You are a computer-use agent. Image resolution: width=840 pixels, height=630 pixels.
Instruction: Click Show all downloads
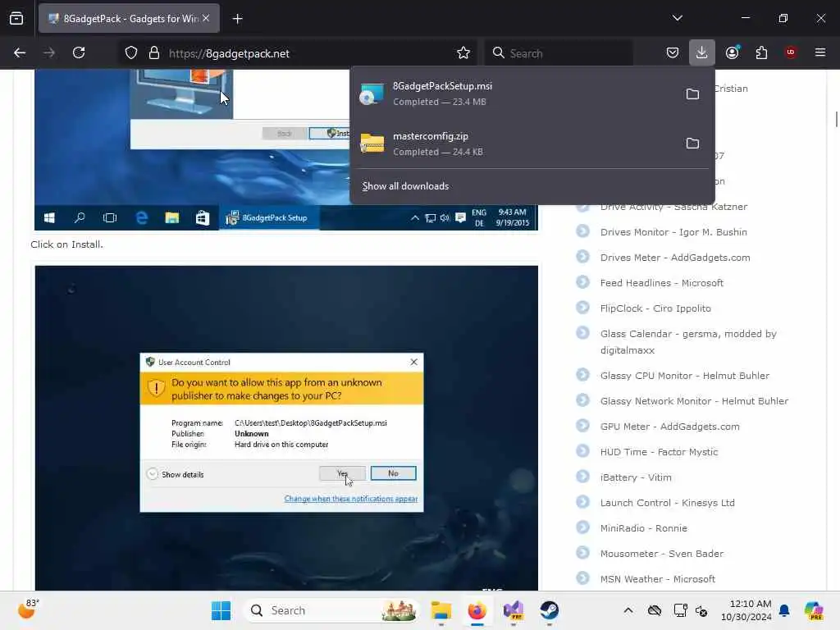pos(405,186)
